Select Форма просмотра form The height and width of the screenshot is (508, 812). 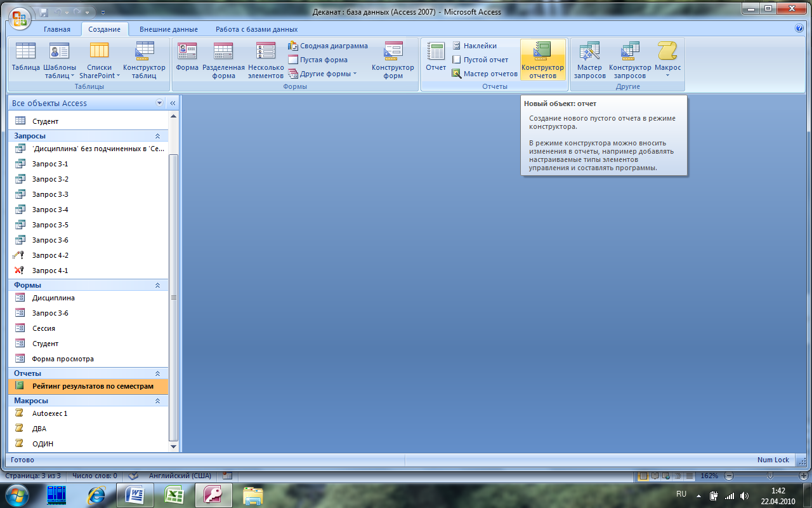pyautogui.click(x=88, y=359)
